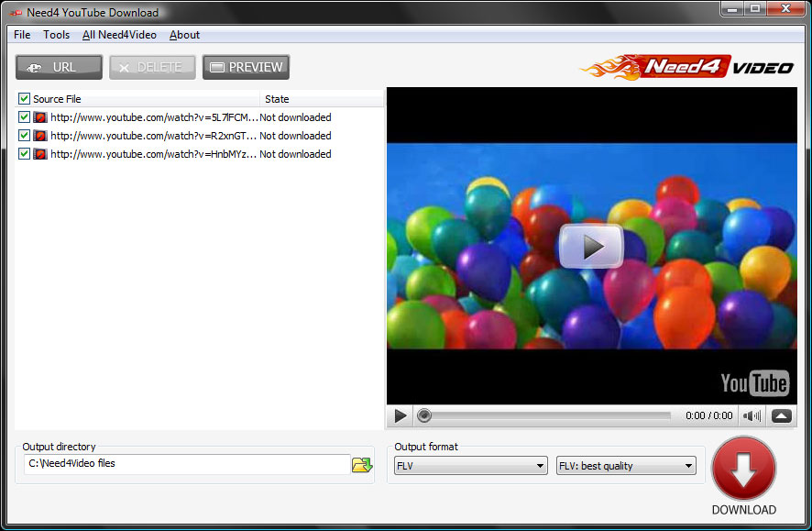Click the video seek slider handle
Image resolution: width=812 pixels, height=531 pixels.
coord(424,415)
